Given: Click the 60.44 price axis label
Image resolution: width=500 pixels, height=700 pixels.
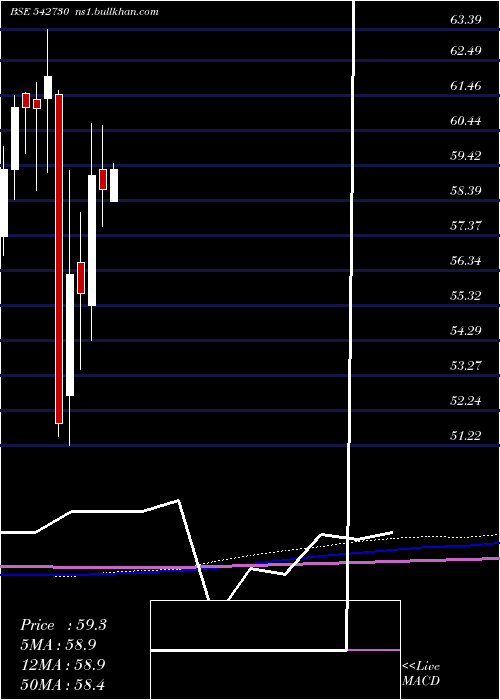Looking at the screenshot, I should tap(466, 121).
